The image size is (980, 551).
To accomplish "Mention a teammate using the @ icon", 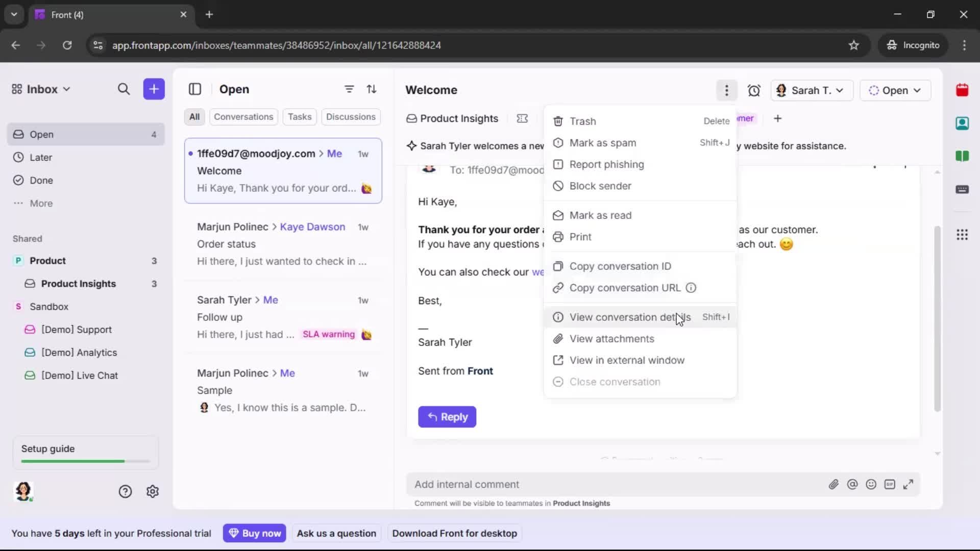I will (x=853, y=484).
